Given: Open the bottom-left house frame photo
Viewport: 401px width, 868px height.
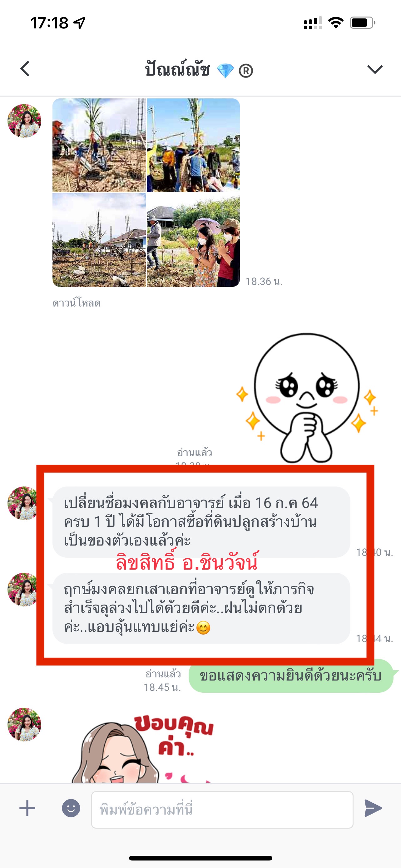Looking at the screenshot, I should [99, 240].
